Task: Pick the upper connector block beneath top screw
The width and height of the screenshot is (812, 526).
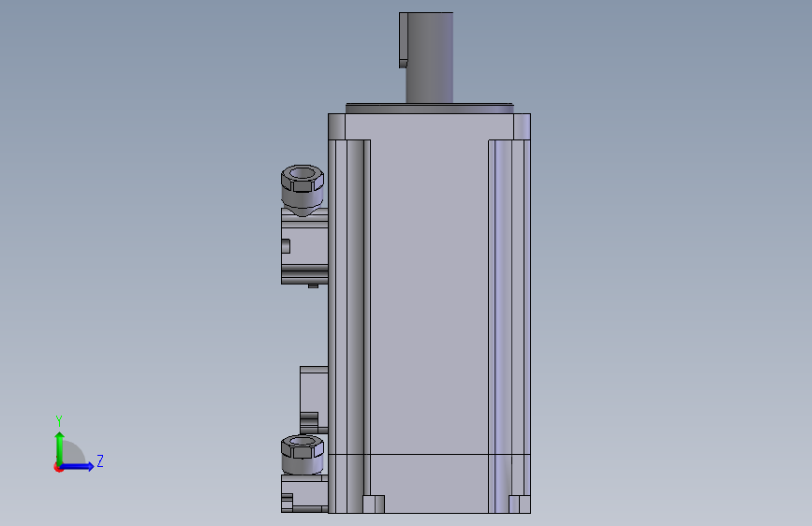Action: click(304, 246)
